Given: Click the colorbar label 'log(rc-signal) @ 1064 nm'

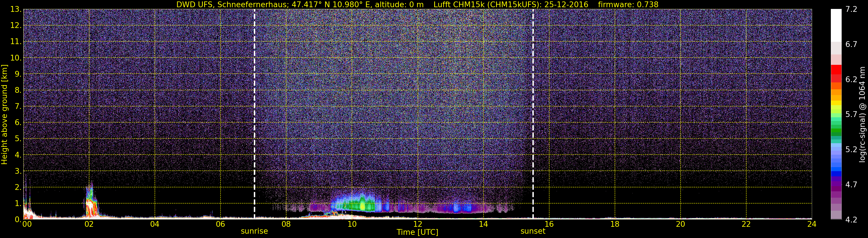Looking at the screenshot, I should (x=862, y=114).
